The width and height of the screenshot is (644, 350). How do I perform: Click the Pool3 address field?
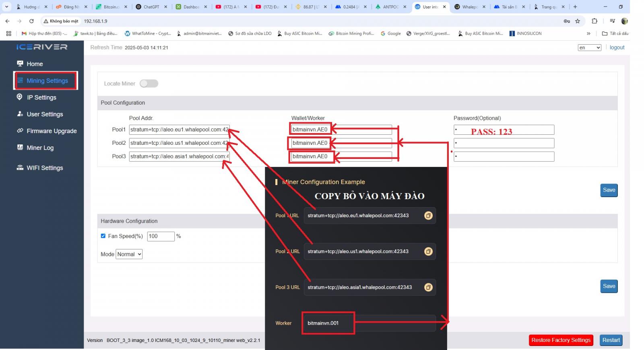tap(180, 156)
